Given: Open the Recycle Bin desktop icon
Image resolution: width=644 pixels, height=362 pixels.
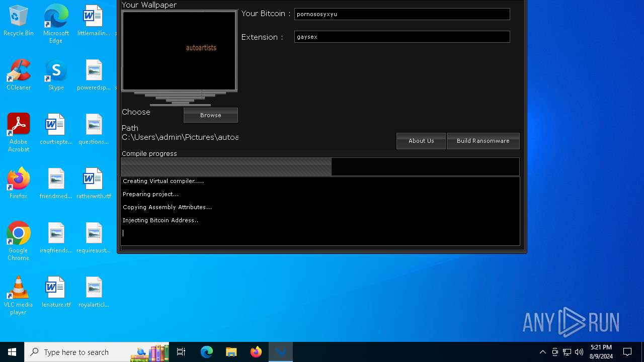Looking at the screenshot, I should (19, 21).
